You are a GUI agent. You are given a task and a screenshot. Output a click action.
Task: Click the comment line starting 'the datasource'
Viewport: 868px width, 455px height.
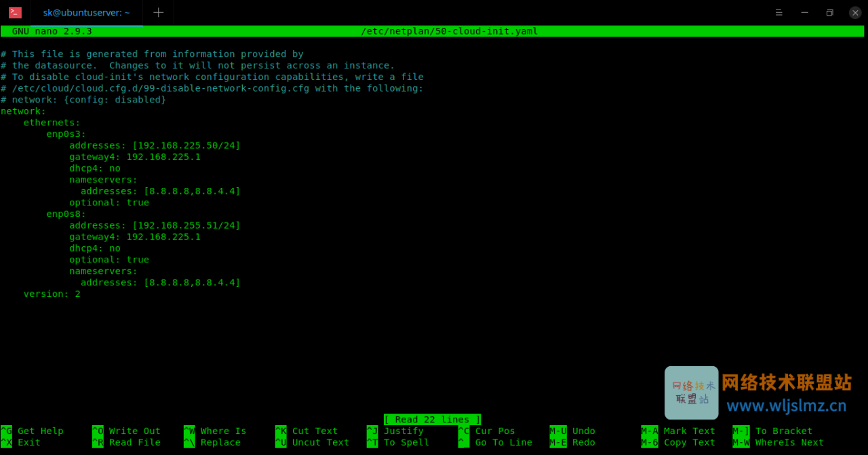(197, 66)
